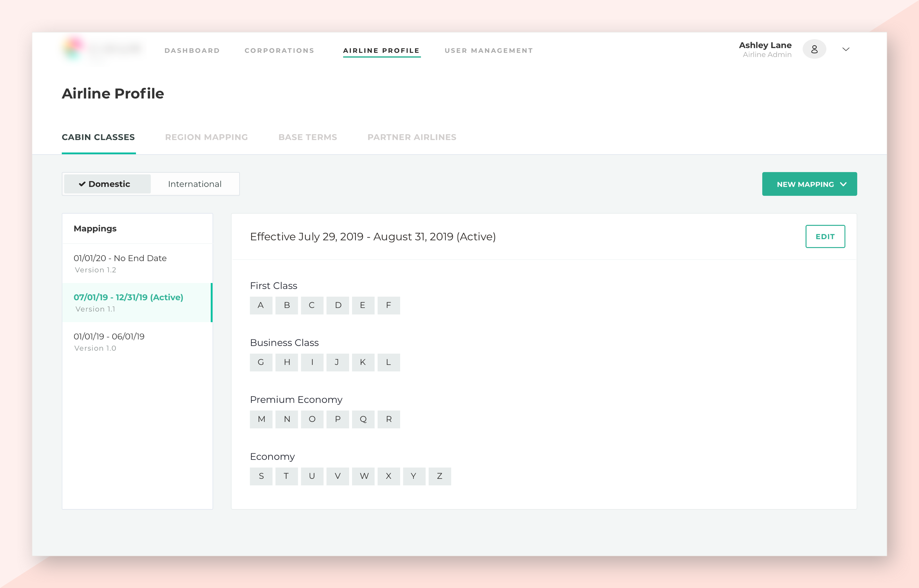
Task: Switch to the International option
Action: point(195,184)
